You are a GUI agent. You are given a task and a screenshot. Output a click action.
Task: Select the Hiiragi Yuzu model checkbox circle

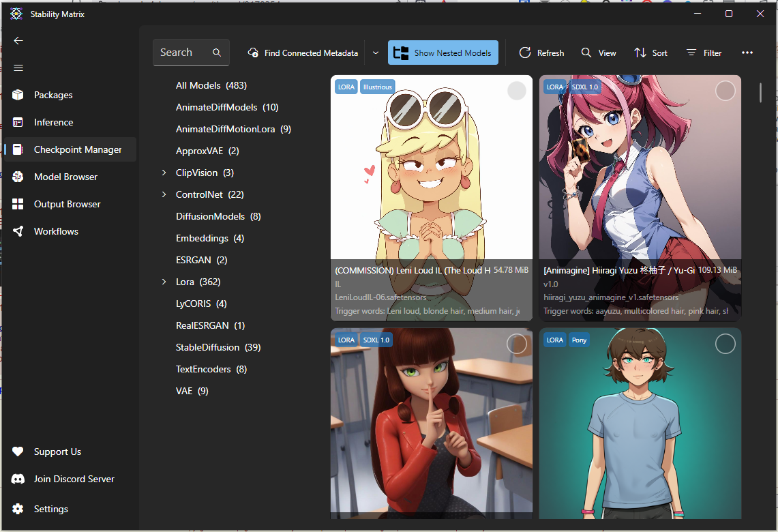click(725, 91)
